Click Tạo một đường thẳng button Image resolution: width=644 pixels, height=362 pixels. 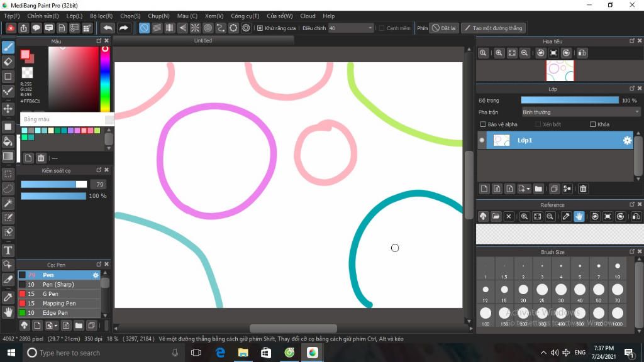click(x=493, y=28)
